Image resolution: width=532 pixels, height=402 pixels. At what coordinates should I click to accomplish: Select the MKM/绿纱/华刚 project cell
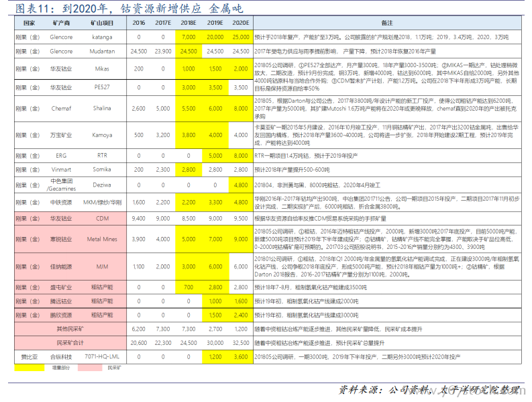tap(102, 203)
